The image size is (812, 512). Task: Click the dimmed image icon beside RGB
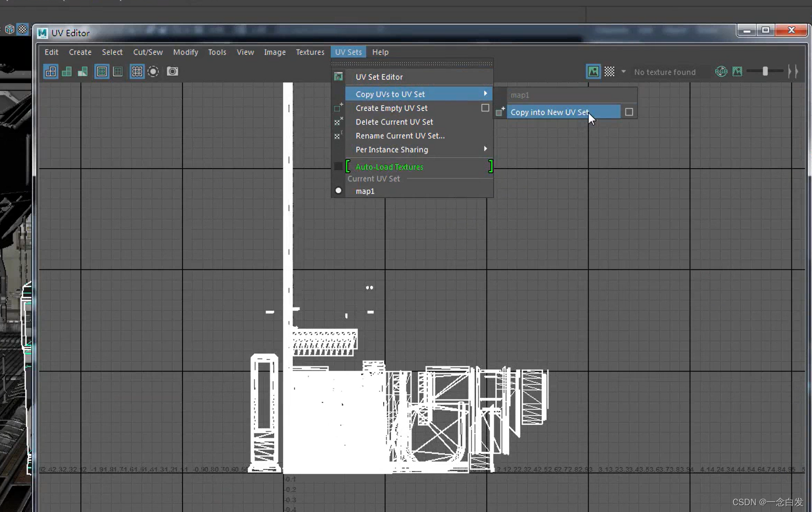737,72
